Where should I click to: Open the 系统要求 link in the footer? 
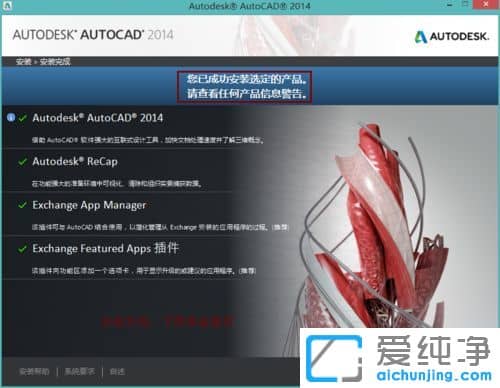click(80, 371)
